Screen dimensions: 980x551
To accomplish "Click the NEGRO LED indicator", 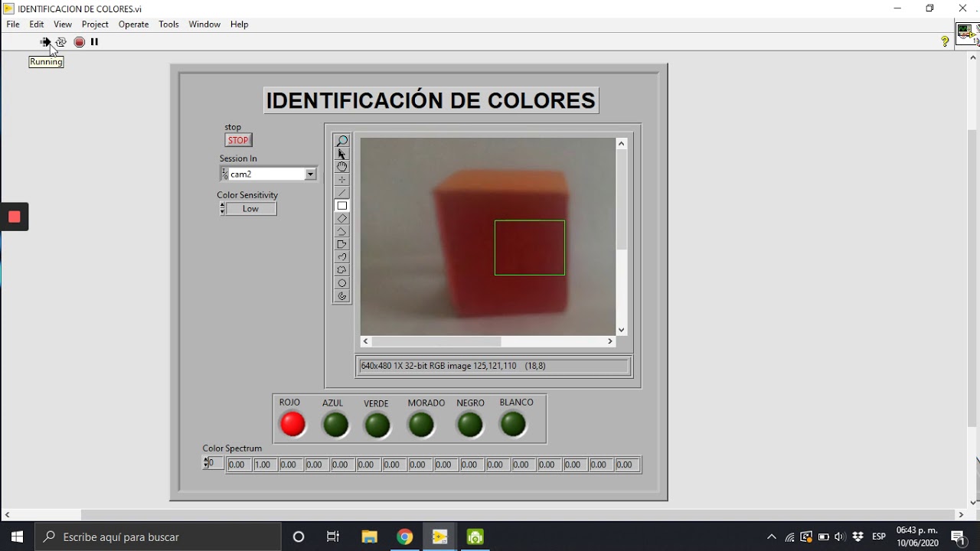I will [470, 425].
